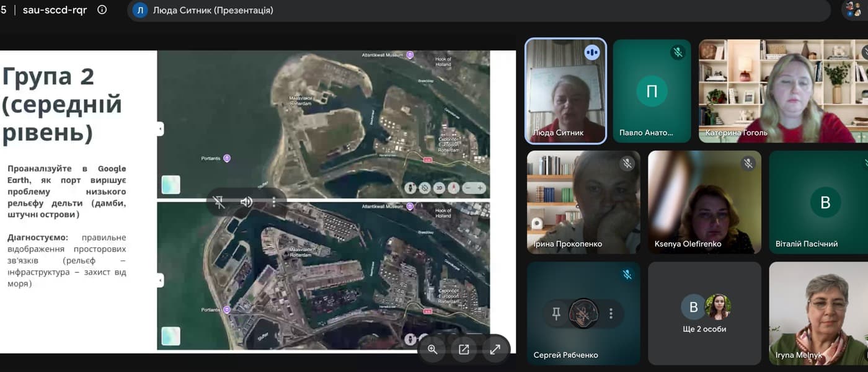Click Portlantis marker in lower map

227,309
